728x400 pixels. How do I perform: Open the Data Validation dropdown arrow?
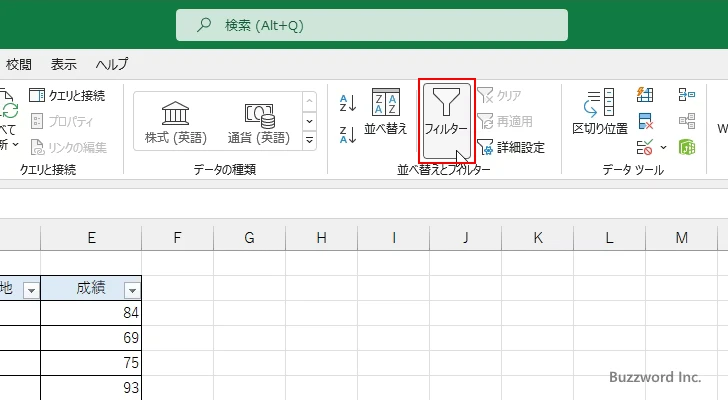coord(663,148)
